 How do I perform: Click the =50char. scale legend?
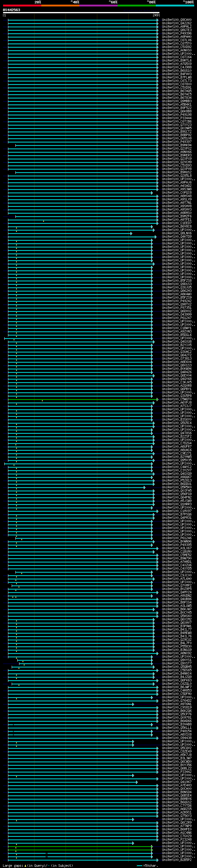tap(147, 865)
